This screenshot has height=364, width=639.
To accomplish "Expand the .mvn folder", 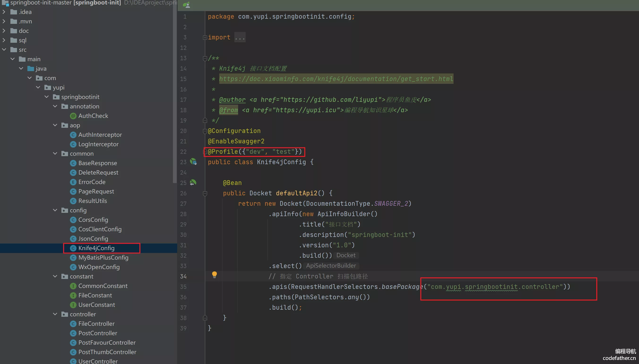I will [x=4, y=21].
